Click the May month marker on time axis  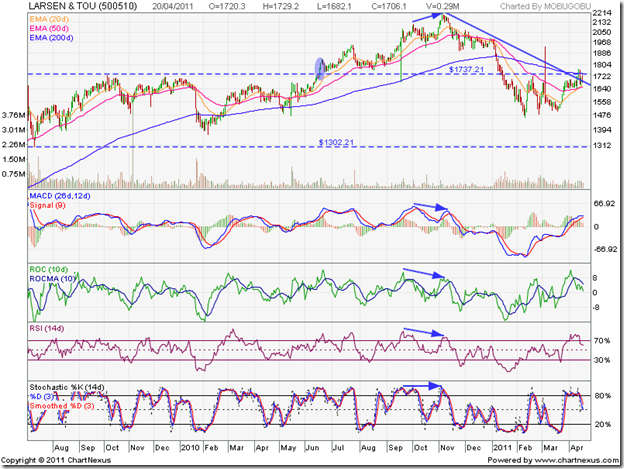coord(288,448)
